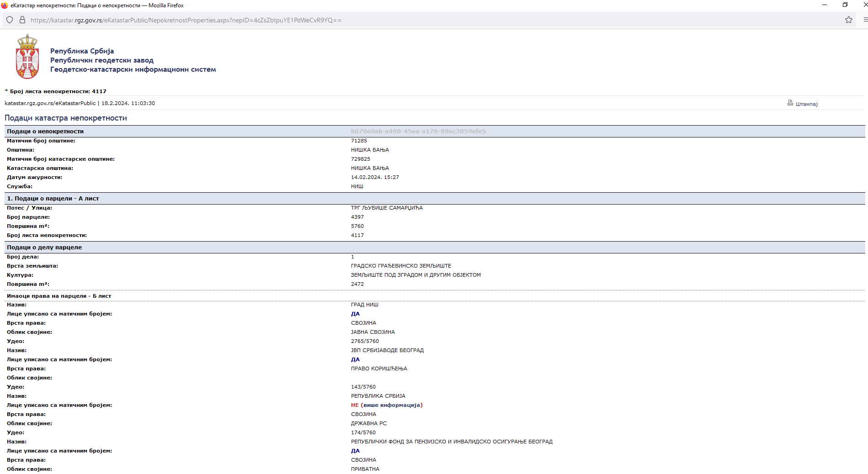
Task: Open the Firefox hamburger application menu
Action: tap(865, 20)
